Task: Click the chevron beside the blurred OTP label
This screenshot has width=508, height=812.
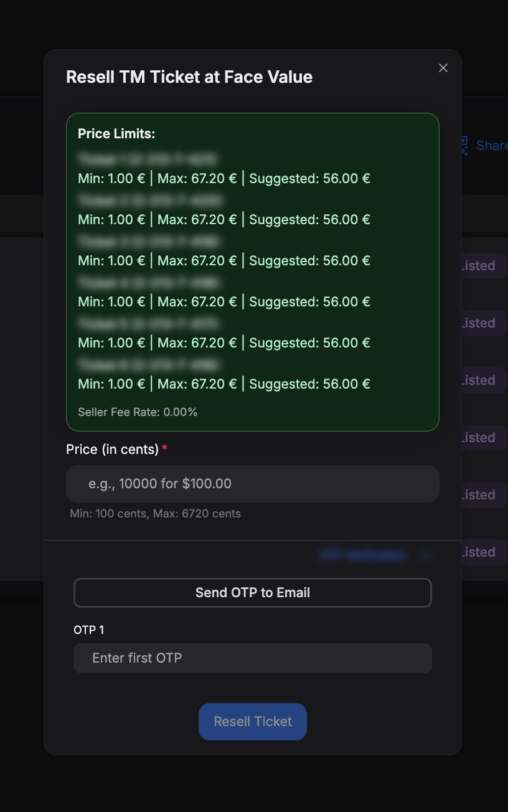Action: [425, 555]
